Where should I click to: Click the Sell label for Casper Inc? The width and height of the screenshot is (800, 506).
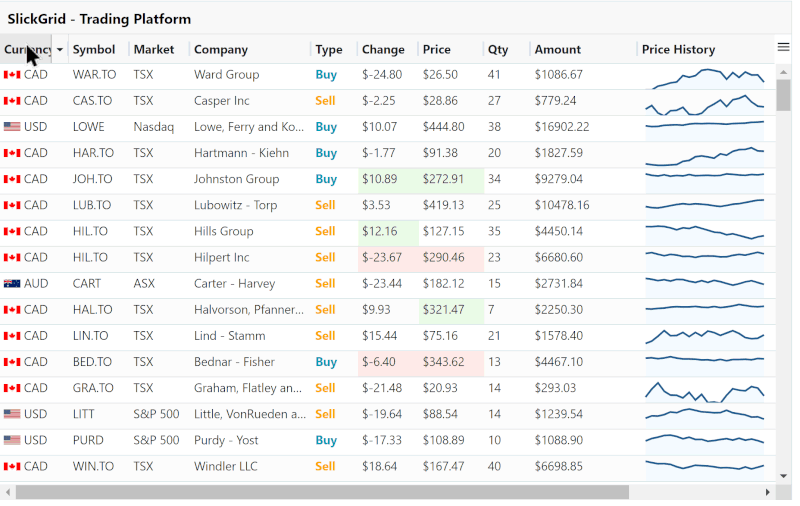point(325,101)
